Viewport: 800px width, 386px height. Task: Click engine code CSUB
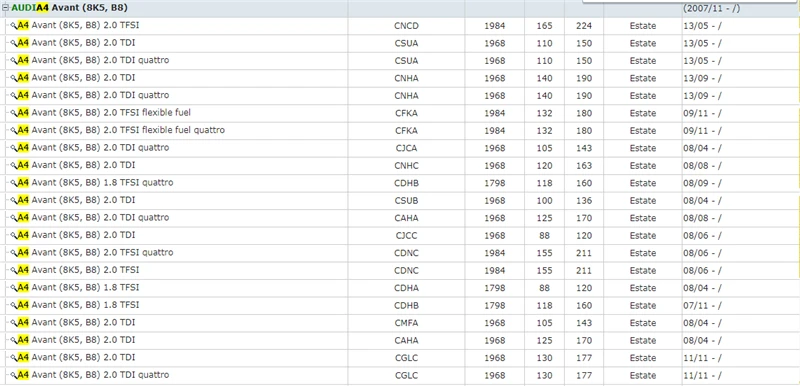point(406,201)
